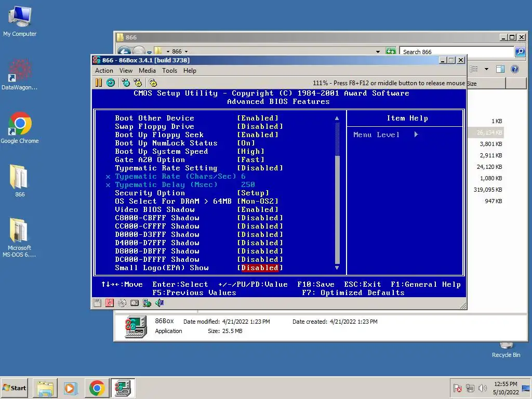Change view with Explorer views icon

tap(474, 69)
